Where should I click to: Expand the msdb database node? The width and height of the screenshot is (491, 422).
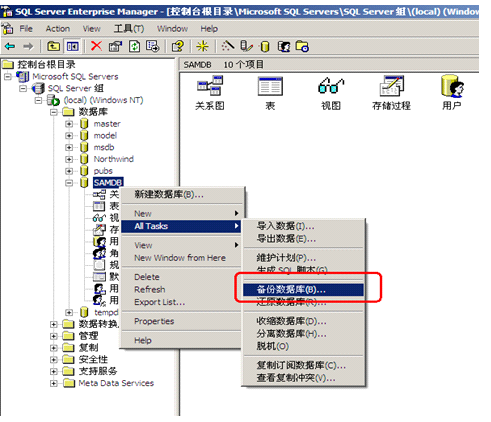pyautogui.click(x=69, y=147)
